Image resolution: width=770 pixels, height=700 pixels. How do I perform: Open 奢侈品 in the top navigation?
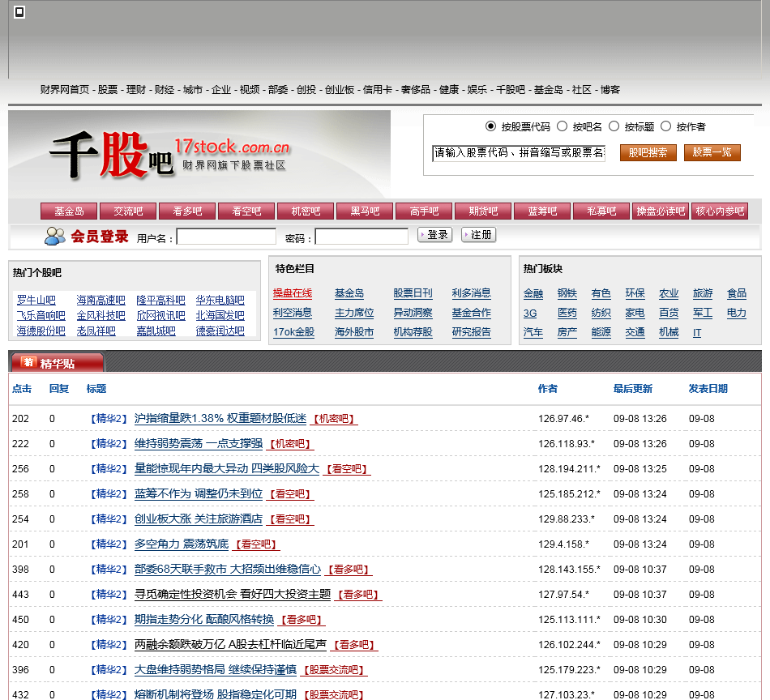click(416, 89)
